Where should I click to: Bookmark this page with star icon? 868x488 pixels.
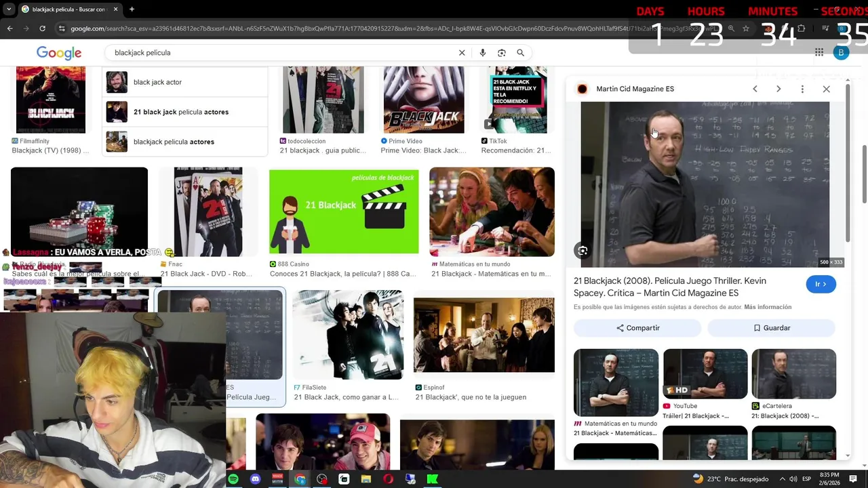click(746, 28)
